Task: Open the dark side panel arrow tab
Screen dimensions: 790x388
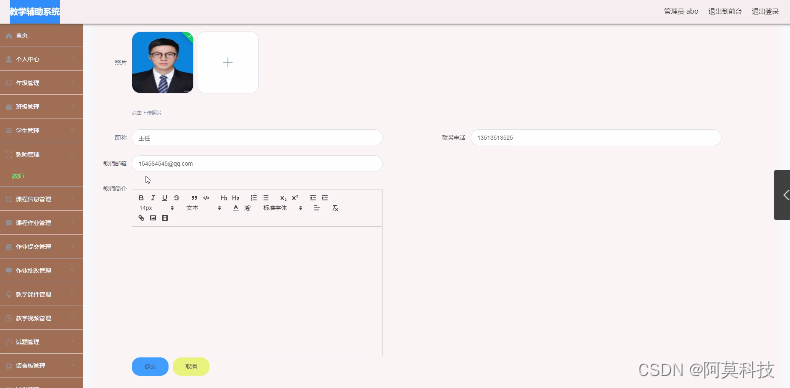Action: (x=782, y=195)
